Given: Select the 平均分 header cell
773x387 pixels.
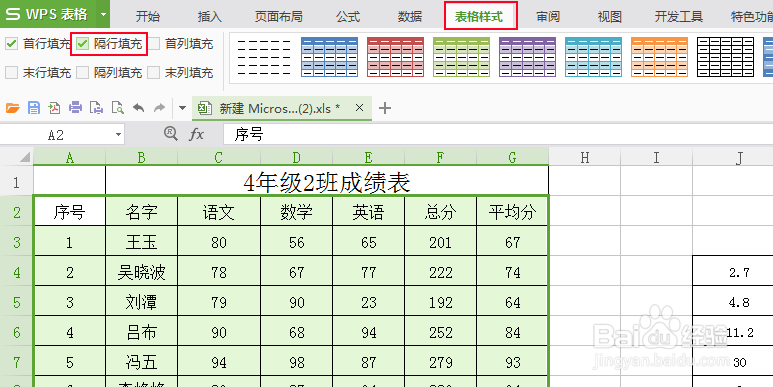Looking at the screenshot, I should point(512,212).
